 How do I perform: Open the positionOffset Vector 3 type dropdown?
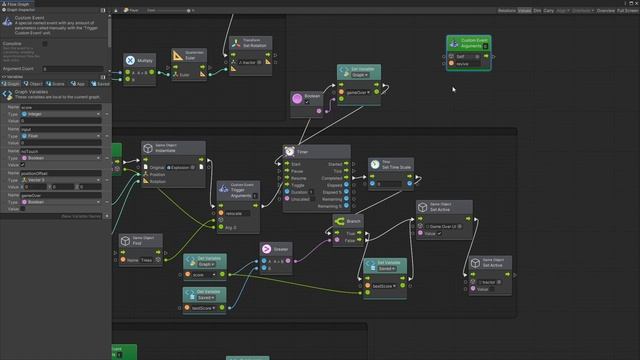point(61,180)
